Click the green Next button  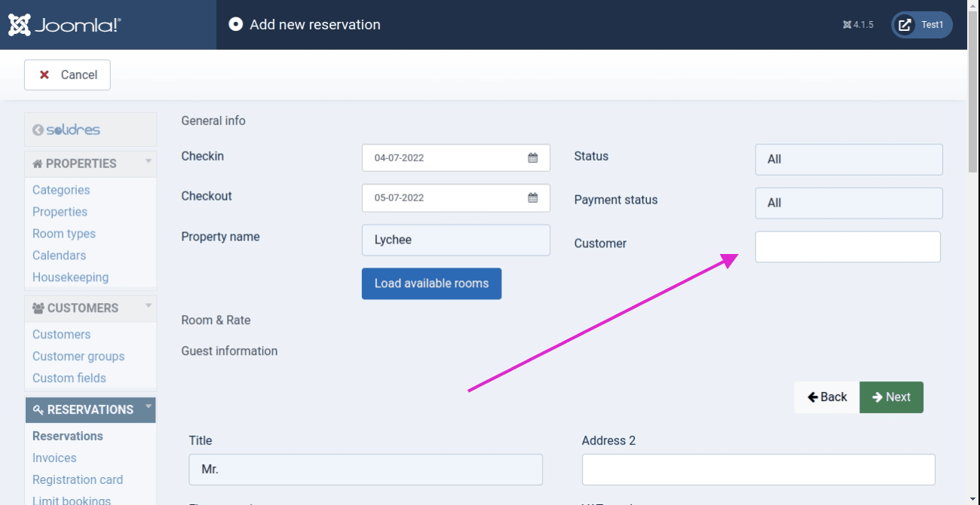click(891, 397)
